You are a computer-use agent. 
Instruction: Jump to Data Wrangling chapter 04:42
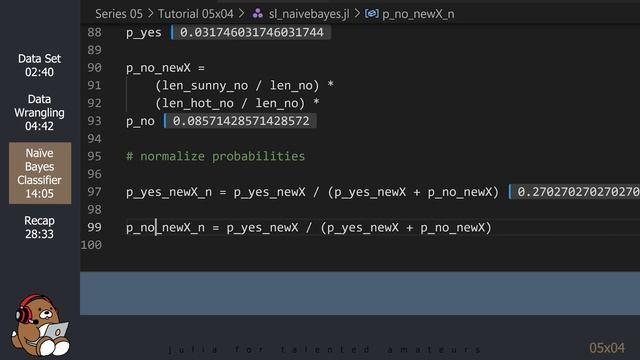pos(39,113)
